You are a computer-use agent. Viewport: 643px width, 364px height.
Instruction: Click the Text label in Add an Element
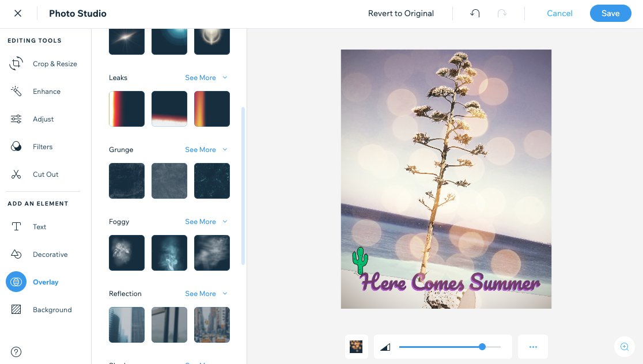(39, 227)
